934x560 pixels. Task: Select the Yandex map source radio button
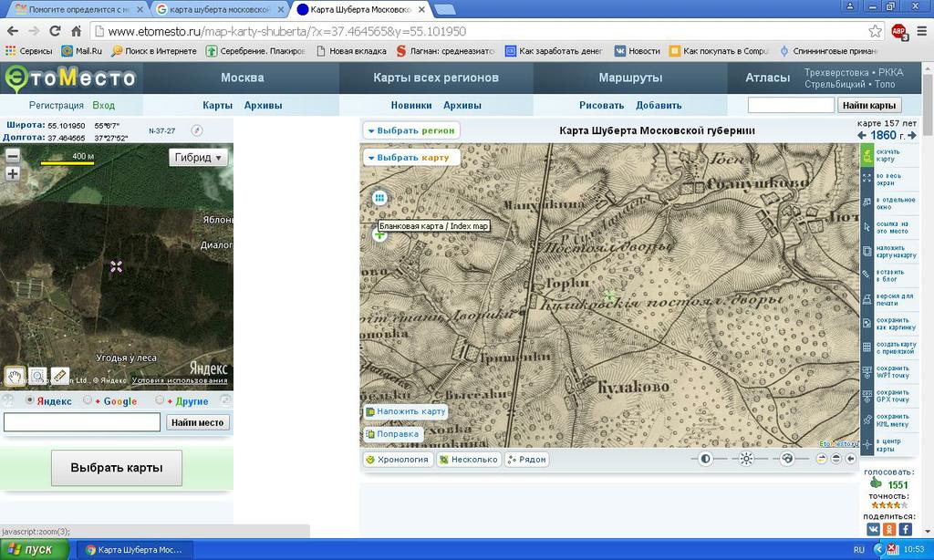(x=30, y=400)
